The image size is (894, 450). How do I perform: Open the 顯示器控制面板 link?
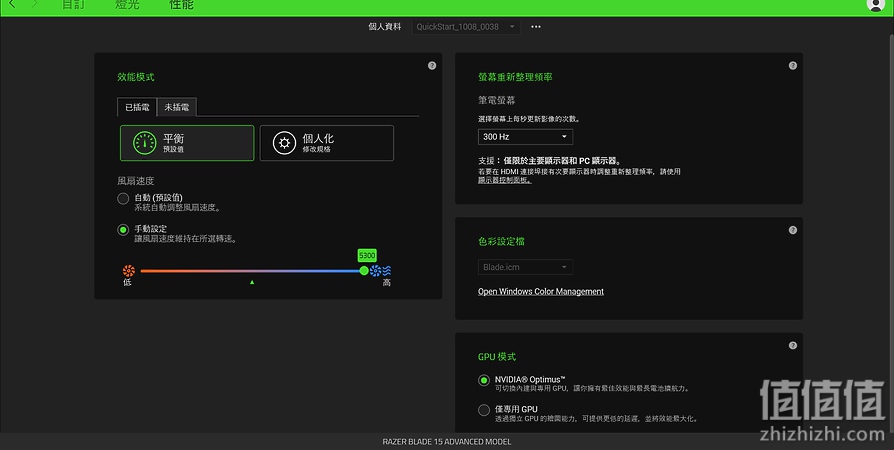[505, 180]
